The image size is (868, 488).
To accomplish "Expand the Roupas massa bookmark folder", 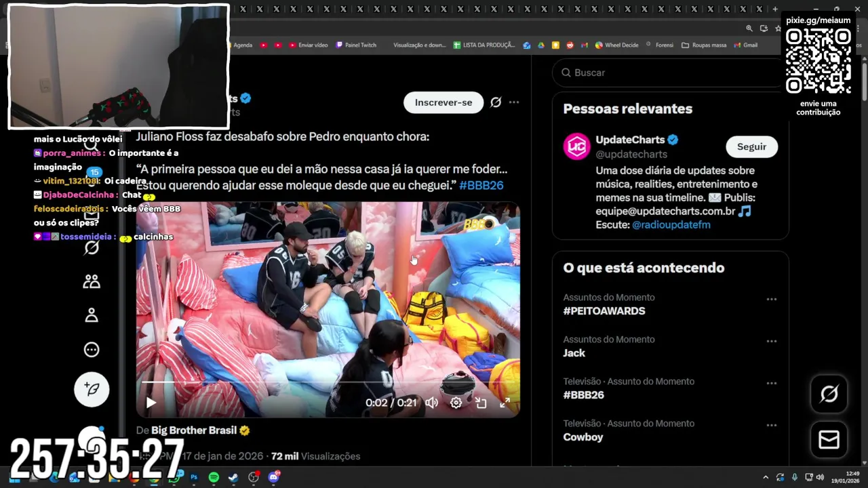I will 705,45.
